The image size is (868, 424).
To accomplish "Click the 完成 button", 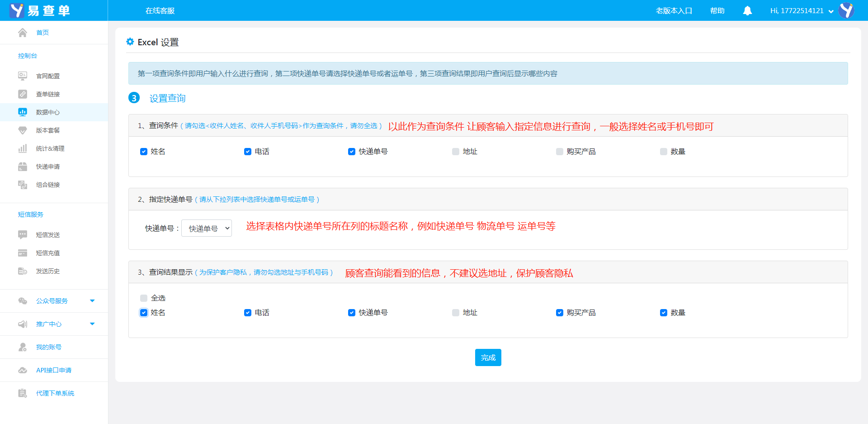I will 488,357.
